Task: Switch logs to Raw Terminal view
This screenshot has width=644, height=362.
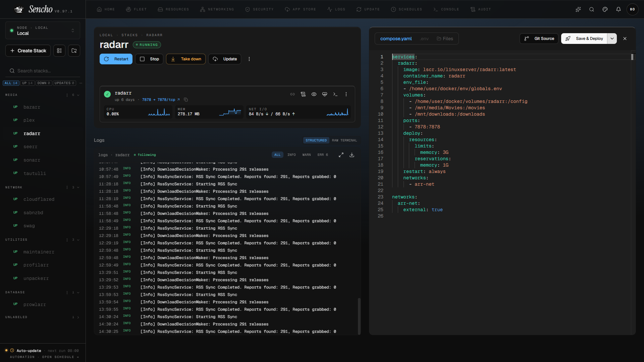Action: pyautogui.click(x=344, y=140)
